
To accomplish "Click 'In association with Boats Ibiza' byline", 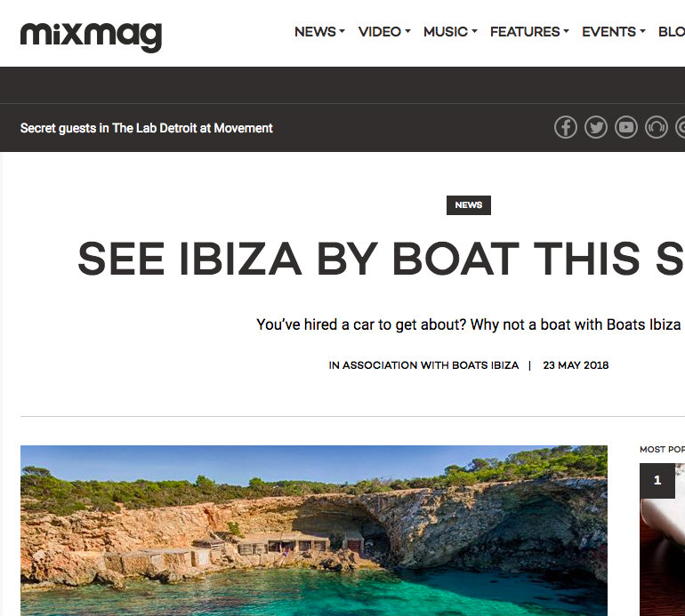I will [x=423, y=365].
